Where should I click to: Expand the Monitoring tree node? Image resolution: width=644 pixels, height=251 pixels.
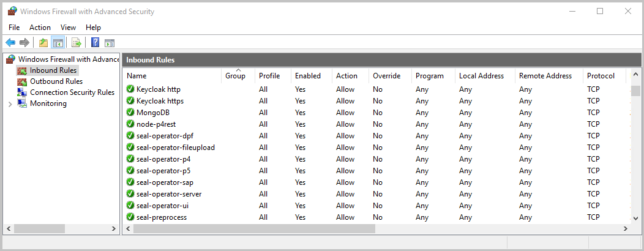click(10, 104)
